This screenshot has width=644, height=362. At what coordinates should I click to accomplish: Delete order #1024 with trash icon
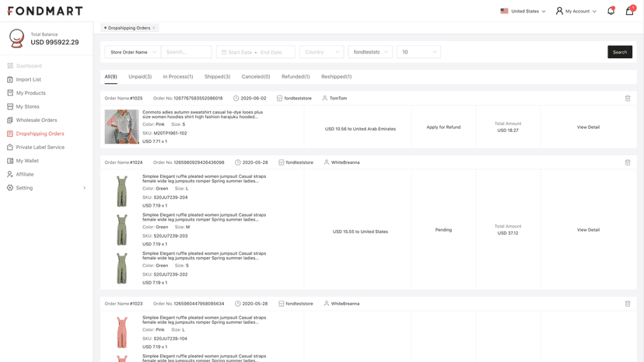(628, 162)
